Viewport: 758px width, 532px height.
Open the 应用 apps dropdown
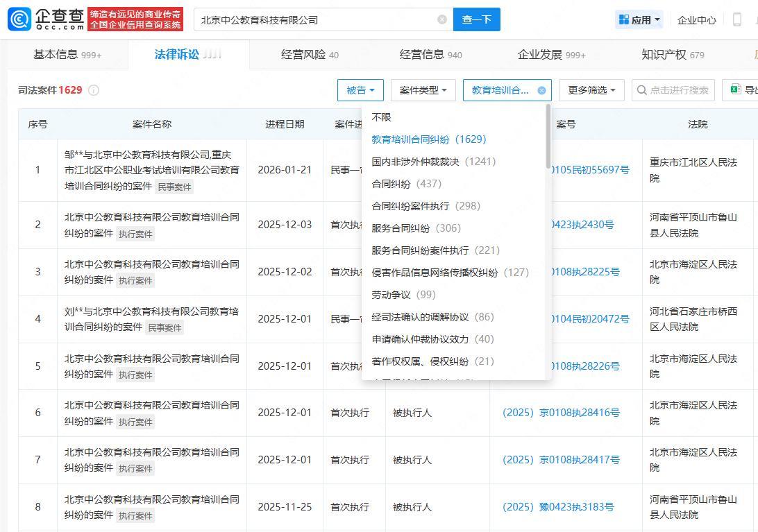click(x=639, y=20)
